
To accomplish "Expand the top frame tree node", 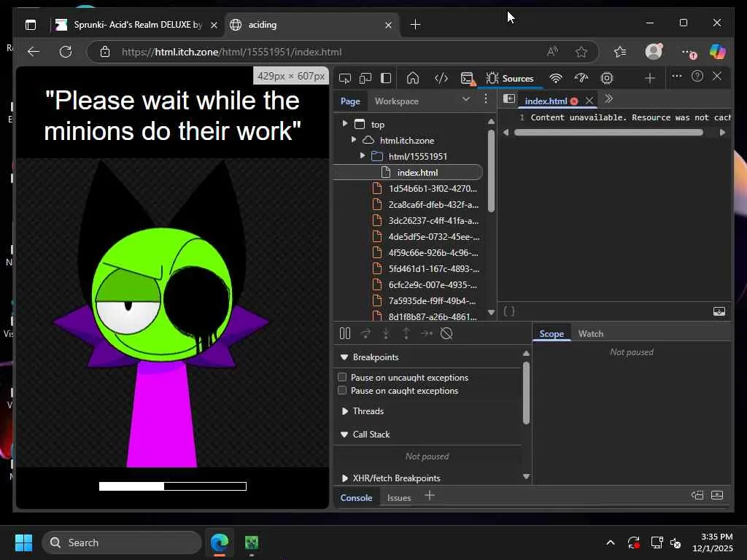I will click(x=345, y=124).
